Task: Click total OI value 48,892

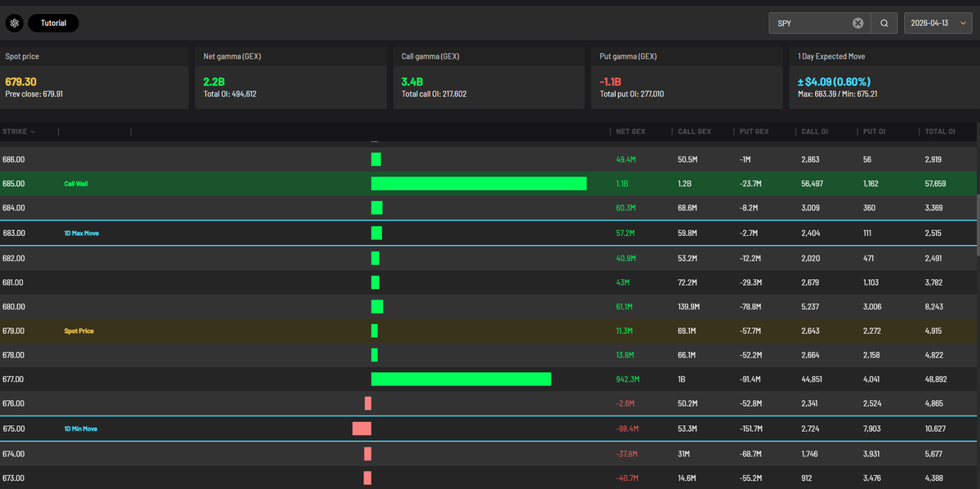Action: pos(937,380)
